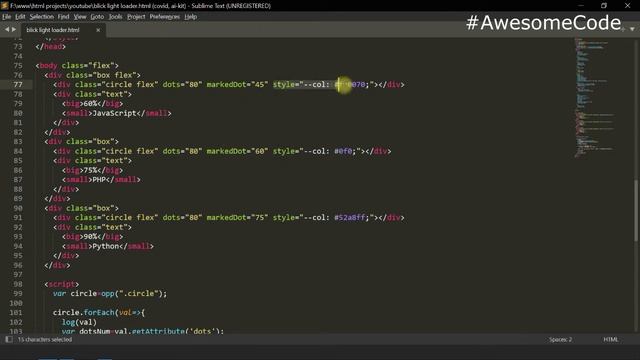Click the minimap code overview
The height and width of the screenshot is (360, 640).
point(594,97)
